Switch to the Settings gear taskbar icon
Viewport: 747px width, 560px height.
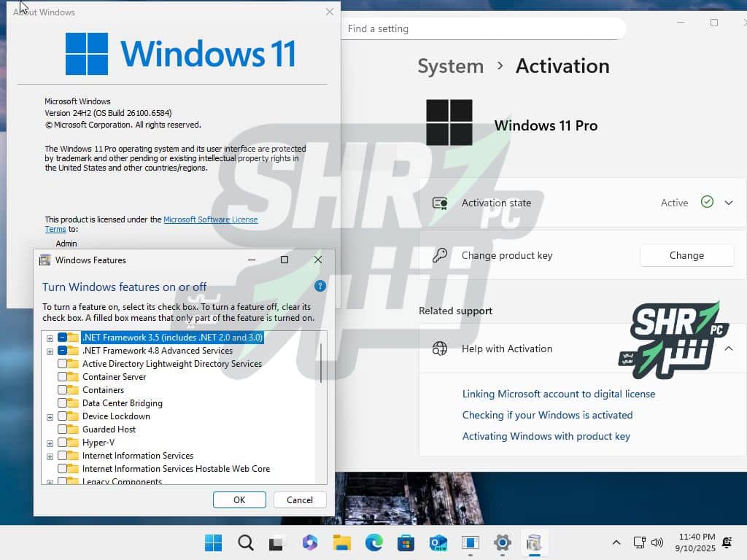[502, 542]
